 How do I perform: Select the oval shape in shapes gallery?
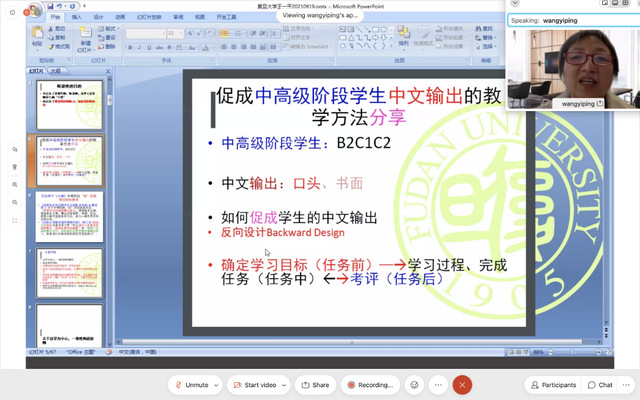pyautogui.click(x=383, y=29)
